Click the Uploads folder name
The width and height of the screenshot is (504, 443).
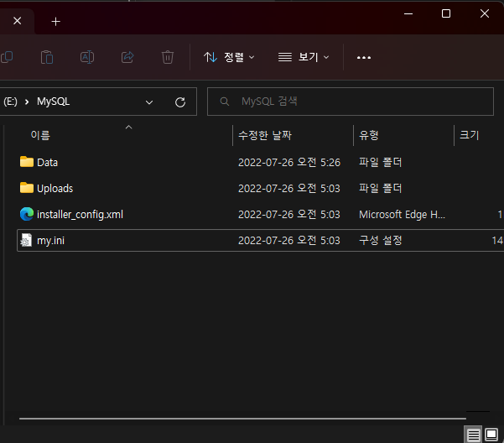[55, 189]
